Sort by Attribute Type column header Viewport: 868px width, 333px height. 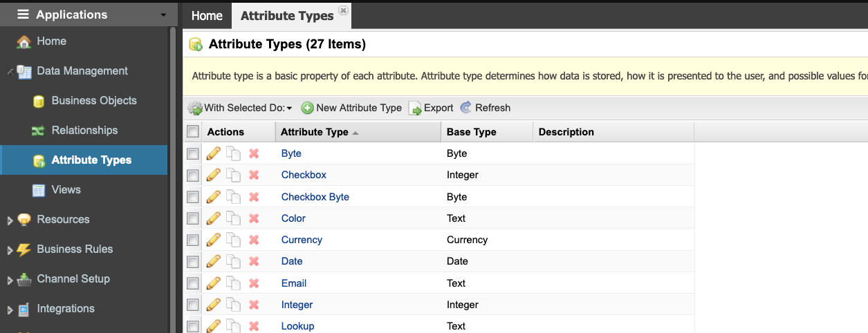pyautogui.click(x=358, y=132)
